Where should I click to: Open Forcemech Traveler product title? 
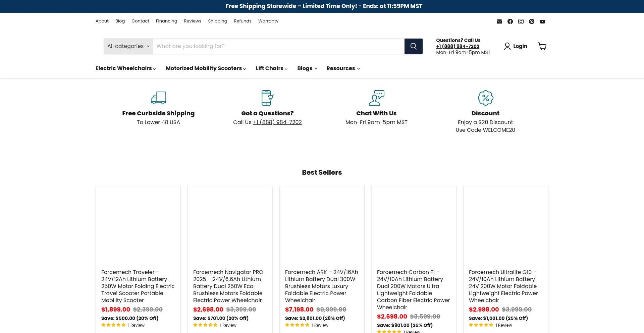point(138,286)
